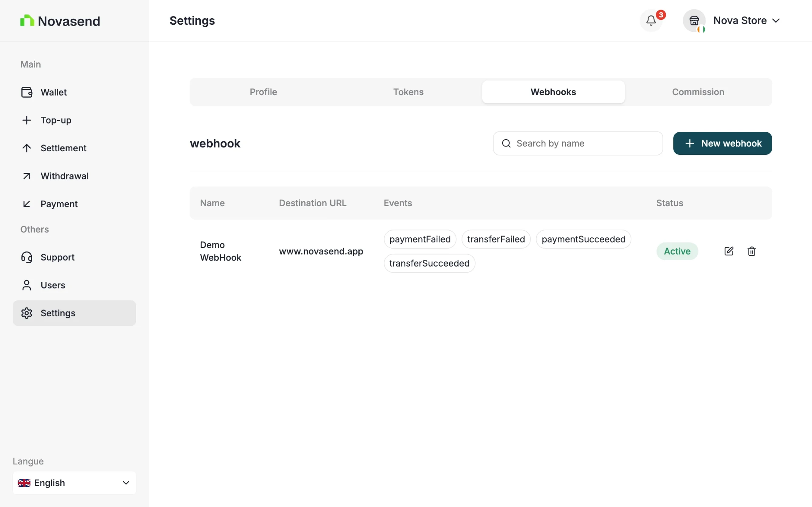Screen dimensions: 812x507
Task: Open Settings from the sidebar
Action: pyautogui.click(x=58, y=313)
